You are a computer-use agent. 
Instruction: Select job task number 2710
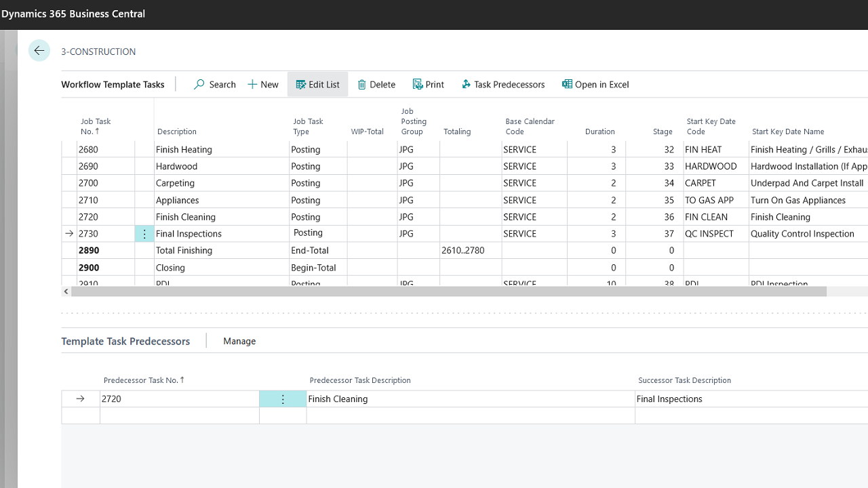(88, 201)
